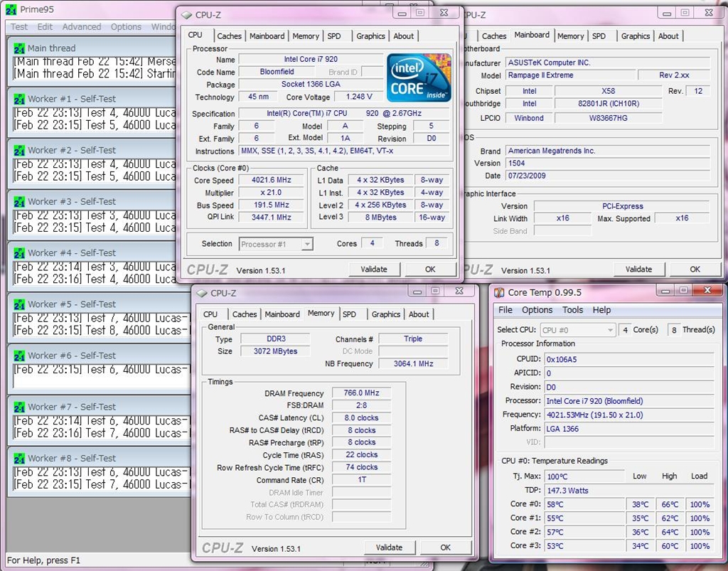728x571 pixels.
Task: Select Graphics tab in CPU-Z Memory window
Action: point(386,314)
